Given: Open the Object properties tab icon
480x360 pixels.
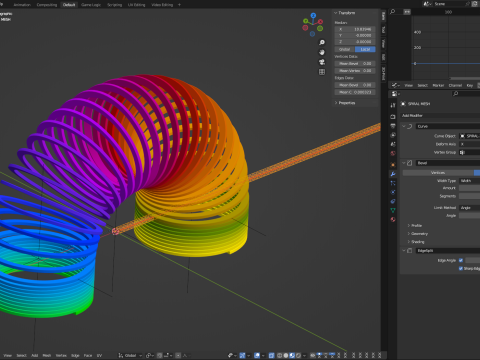Looking at the screenshot, I should (393, 165).
